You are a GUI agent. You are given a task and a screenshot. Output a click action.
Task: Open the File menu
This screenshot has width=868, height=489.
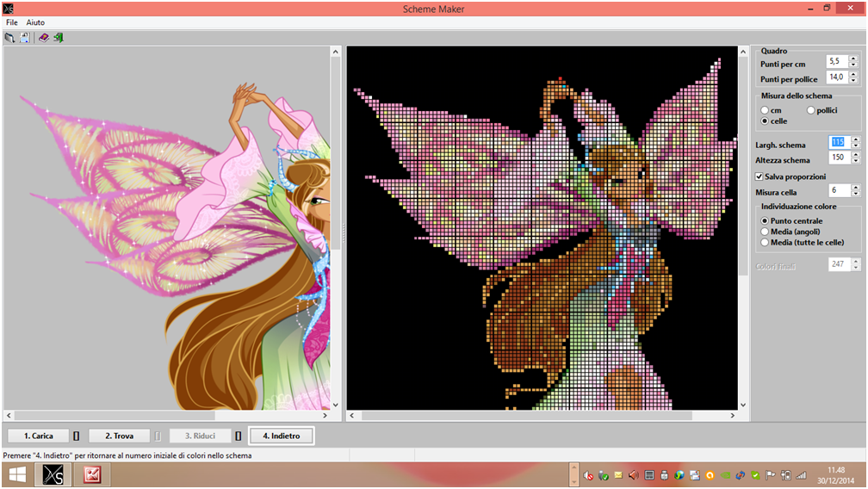click(x=12, y=22)
